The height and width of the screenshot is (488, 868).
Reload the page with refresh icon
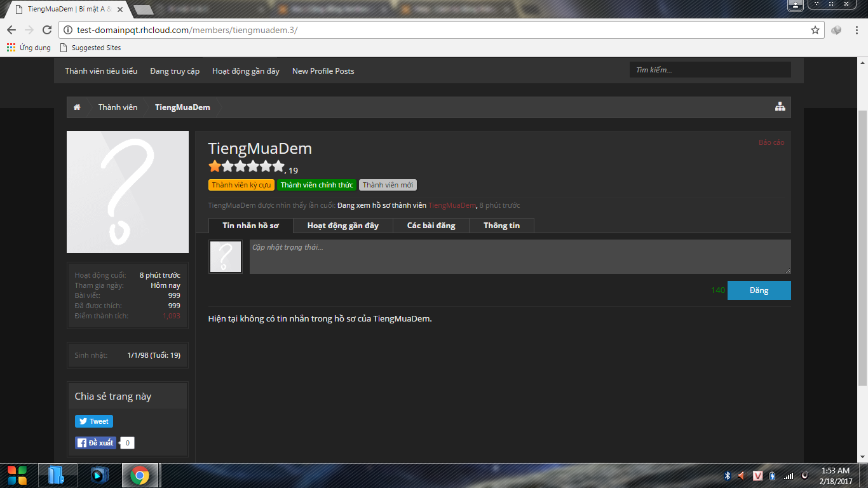coord(46,30)
